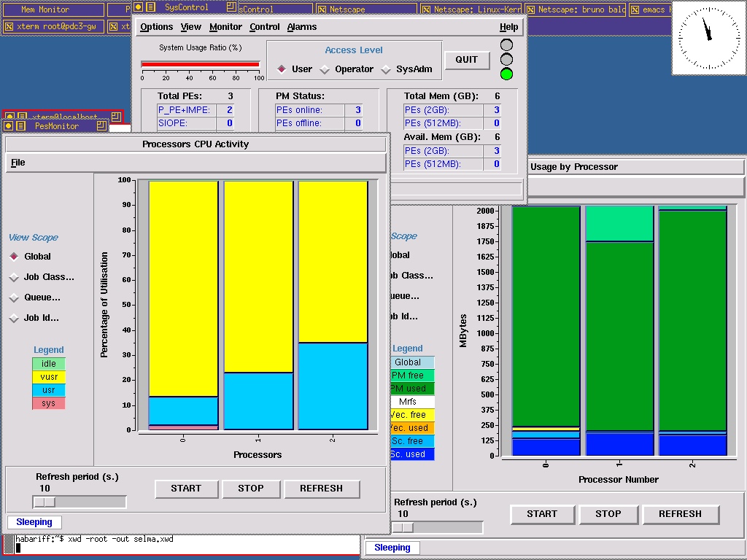Viewport: 747px width, 560px height.
Task: Click the vusr legend swatch
Action: click(x=49, y=377)
